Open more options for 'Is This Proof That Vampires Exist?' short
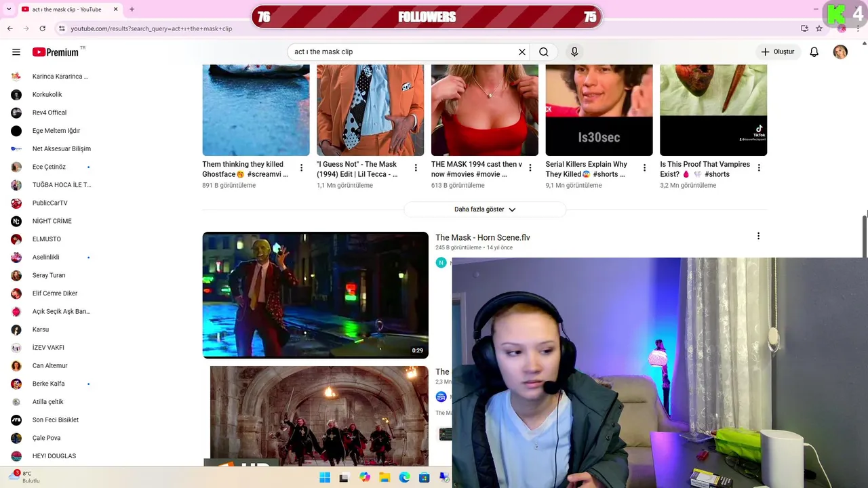 [x=759, y=167]
